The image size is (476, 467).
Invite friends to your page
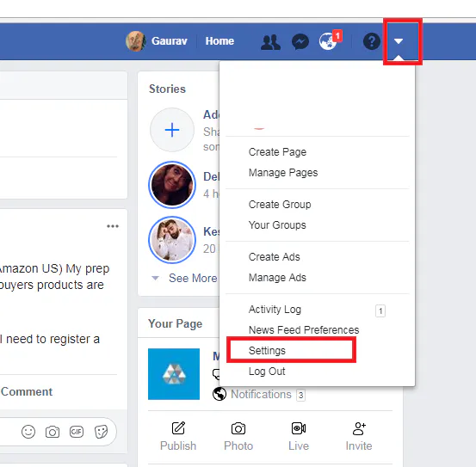tap(359, 436)
